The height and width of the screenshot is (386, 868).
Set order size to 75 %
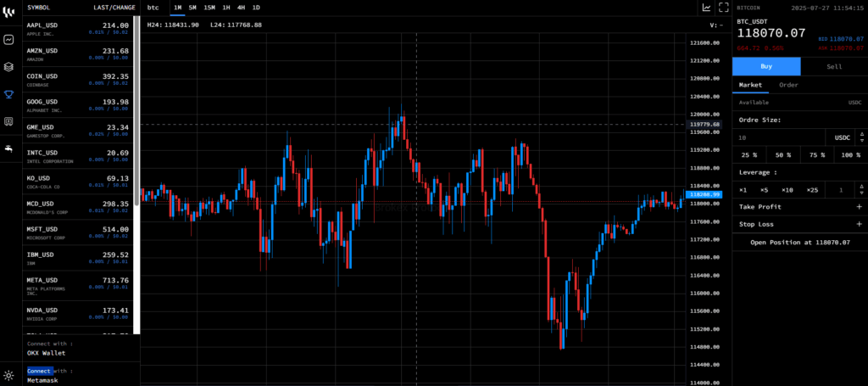click(x=816, y=155)
